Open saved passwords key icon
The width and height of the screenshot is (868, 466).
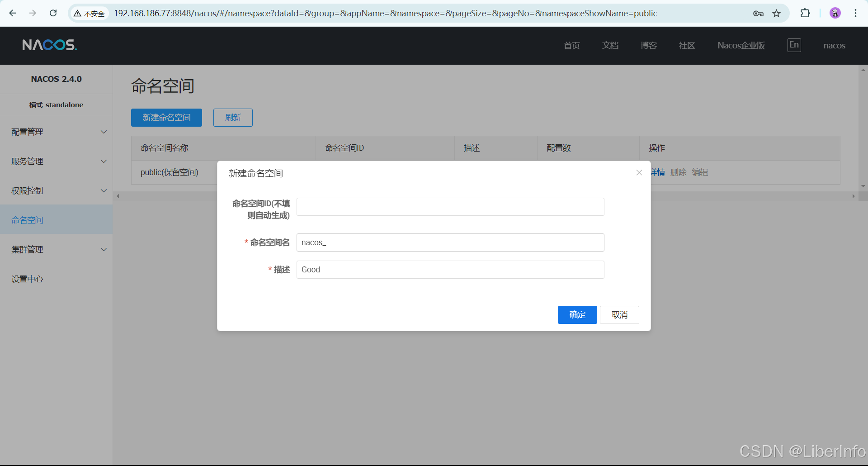(758, 14)
